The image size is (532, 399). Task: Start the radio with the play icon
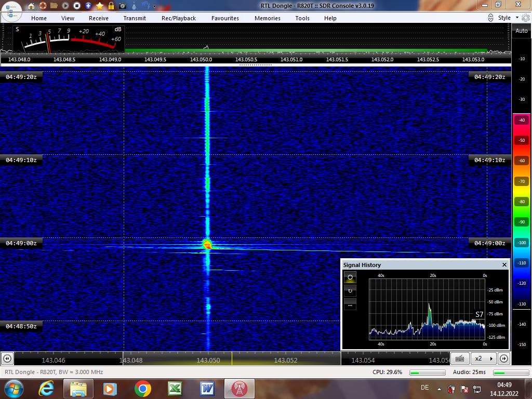pos(65,6)
